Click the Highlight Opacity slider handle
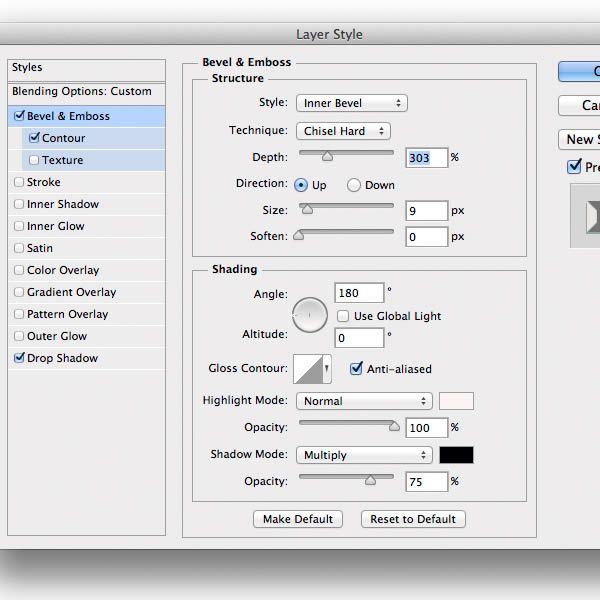600x600 pixels. (394, 426)
